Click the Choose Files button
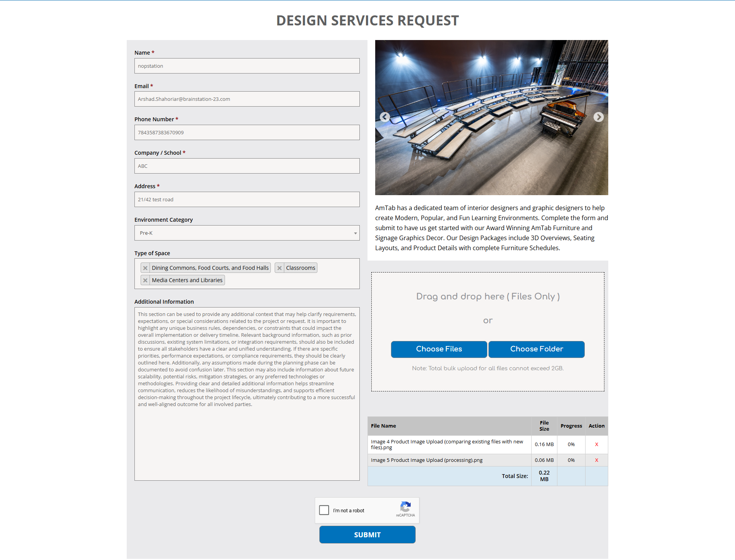 [x=439, y=349]
